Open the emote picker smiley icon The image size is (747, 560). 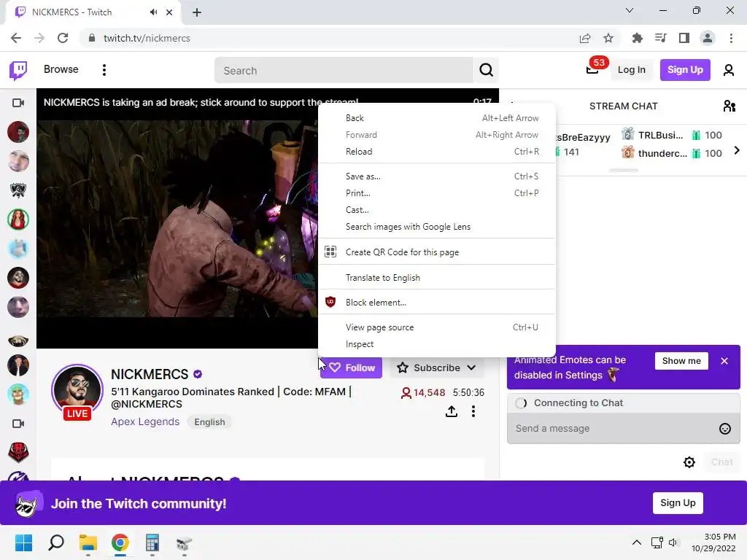click(x=724, y=429)
